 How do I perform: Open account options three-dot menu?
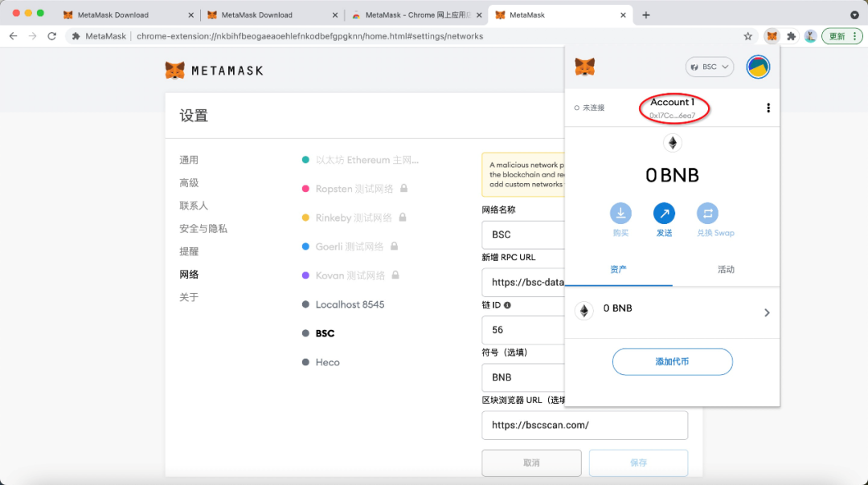pyautogui.click(x=768, y=108)
